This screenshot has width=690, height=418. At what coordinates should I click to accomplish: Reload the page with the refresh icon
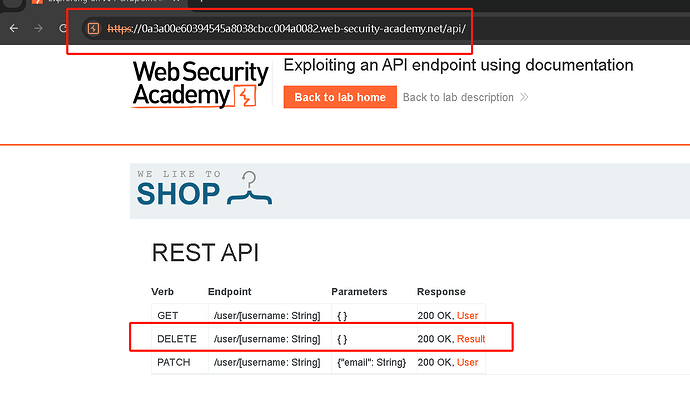63,29
